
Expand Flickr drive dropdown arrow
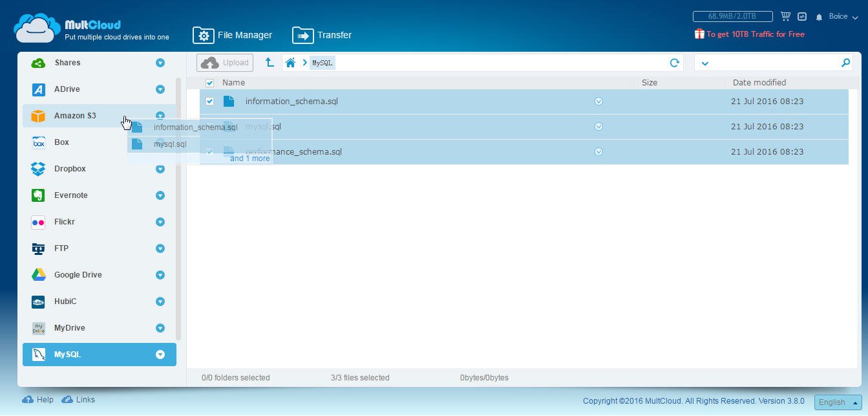pyautogui.click(x=160, y=222)
